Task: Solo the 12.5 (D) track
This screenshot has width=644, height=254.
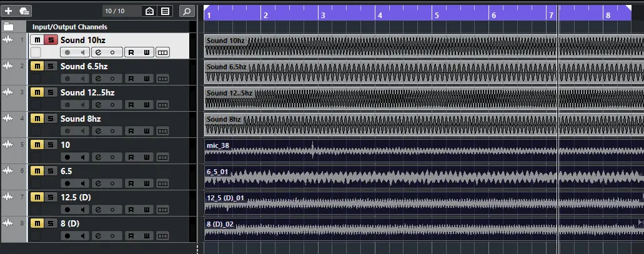Action: 51,197
